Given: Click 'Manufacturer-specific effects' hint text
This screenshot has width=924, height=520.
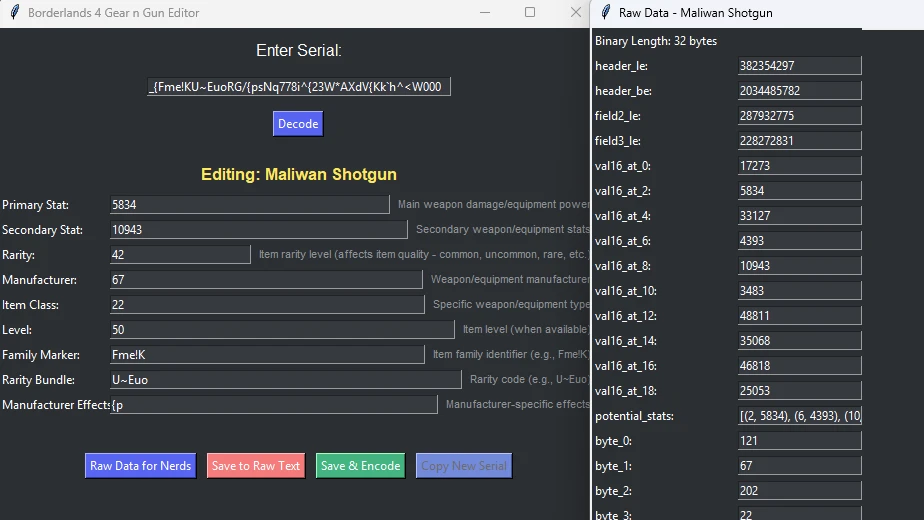Looking at the screenshot, I should click(517, 404).
